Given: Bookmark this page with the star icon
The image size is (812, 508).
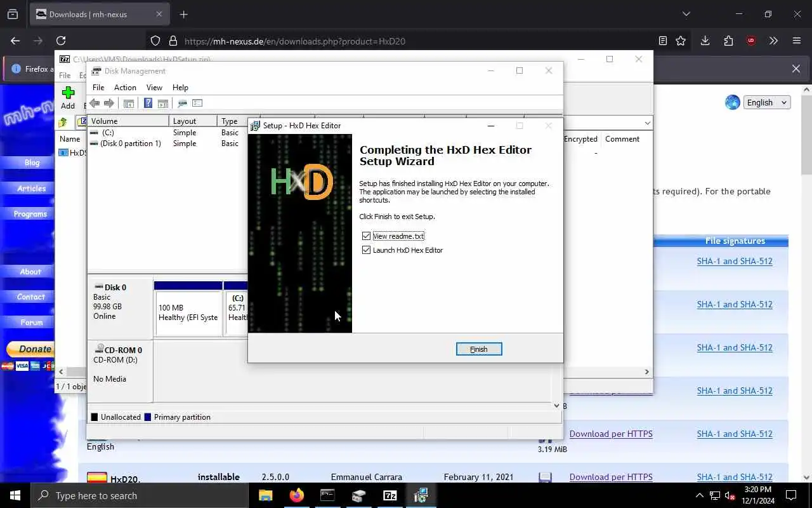Looking at the screenshot, I should (681, 41).
